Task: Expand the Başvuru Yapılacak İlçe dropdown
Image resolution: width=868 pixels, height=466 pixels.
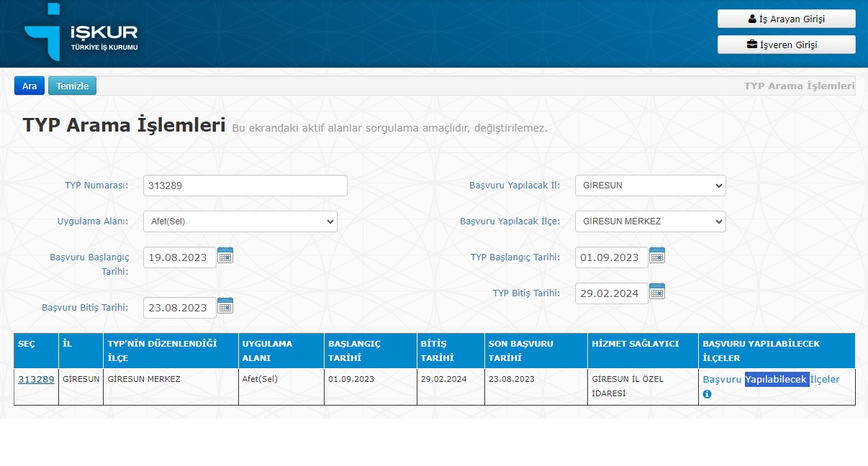Action: click(651, 221)
